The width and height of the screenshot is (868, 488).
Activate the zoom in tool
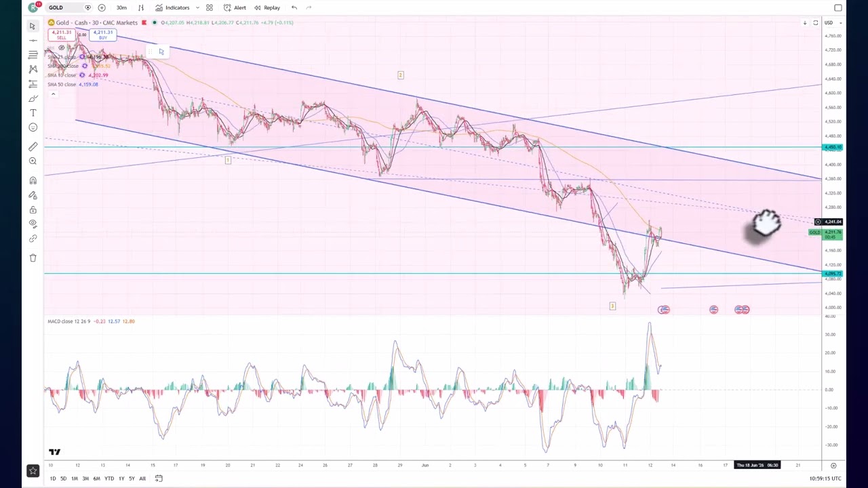click(33, 161)
